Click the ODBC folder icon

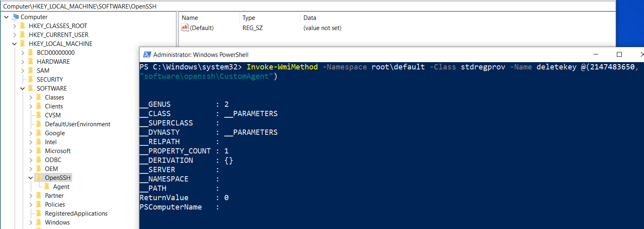point(39,160)
